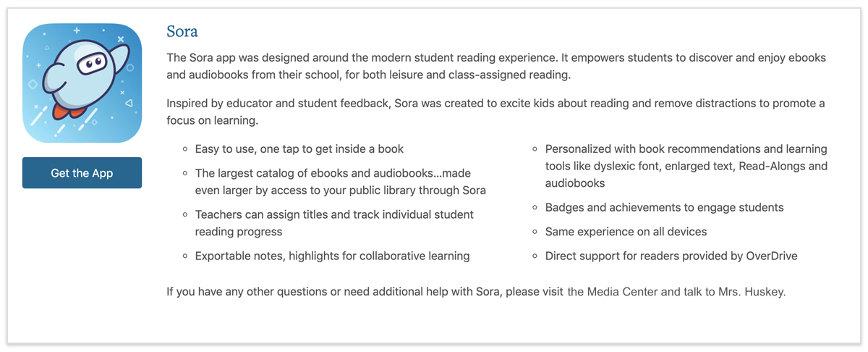This screenshot has width=868, height=352.
Task: Click the "Exportable notes, highlights" bullet
Action: coord(333,256)
